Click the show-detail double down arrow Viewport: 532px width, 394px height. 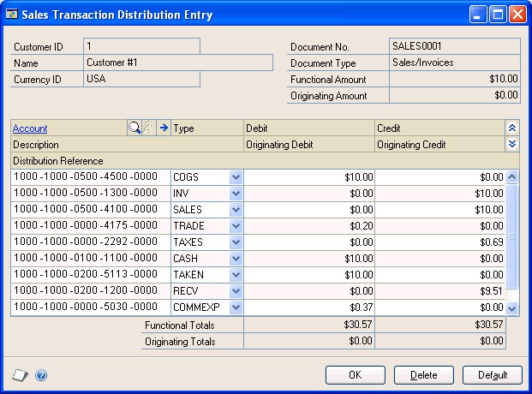512,144
